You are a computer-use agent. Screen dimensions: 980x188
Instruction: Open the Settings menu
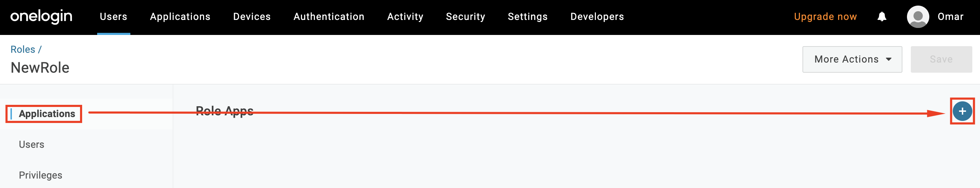click(527, 17)
